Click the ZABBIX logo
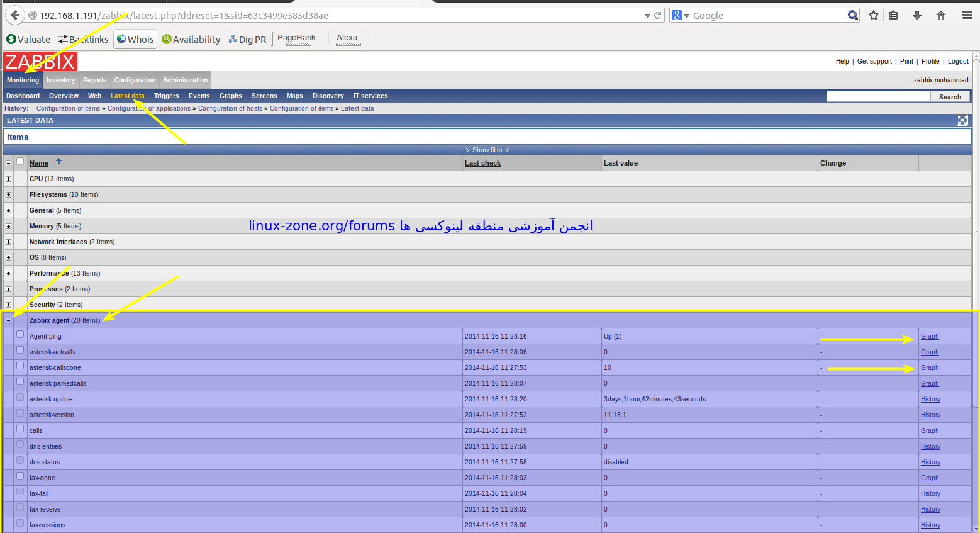980x533 pixels. [x=40, y=62]
